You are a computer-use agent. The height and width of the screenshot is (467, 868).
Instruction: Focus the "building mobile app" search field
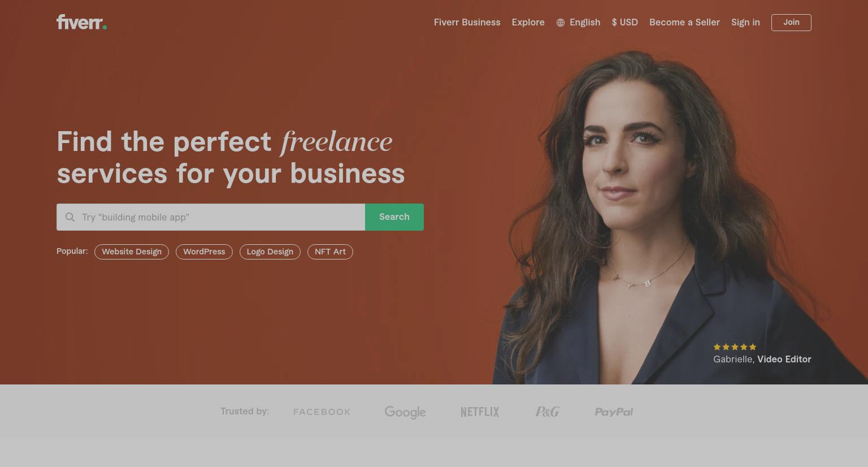click(211, 217)
